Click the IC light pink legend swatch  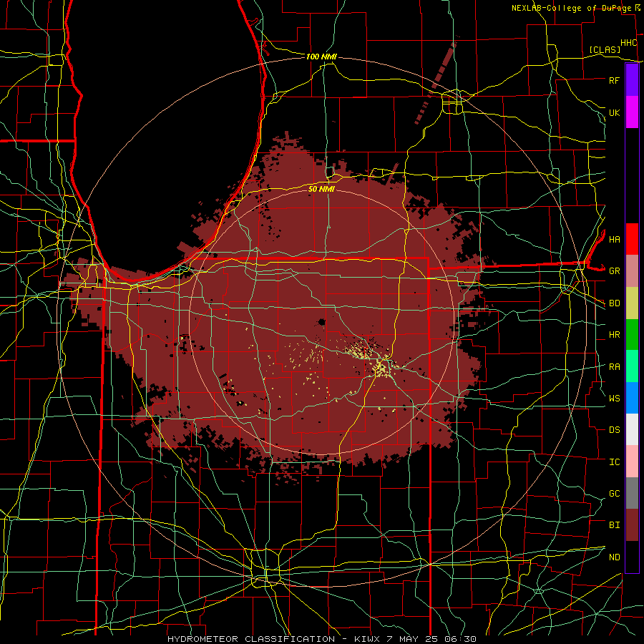pyautogui.click(x=632, y=462)
